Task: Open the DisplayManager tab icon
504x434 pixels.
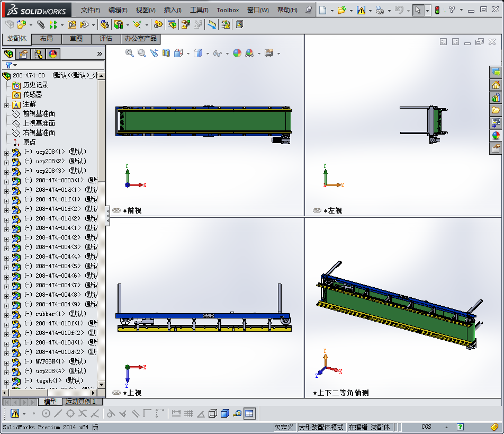Action: pos(53,54)
